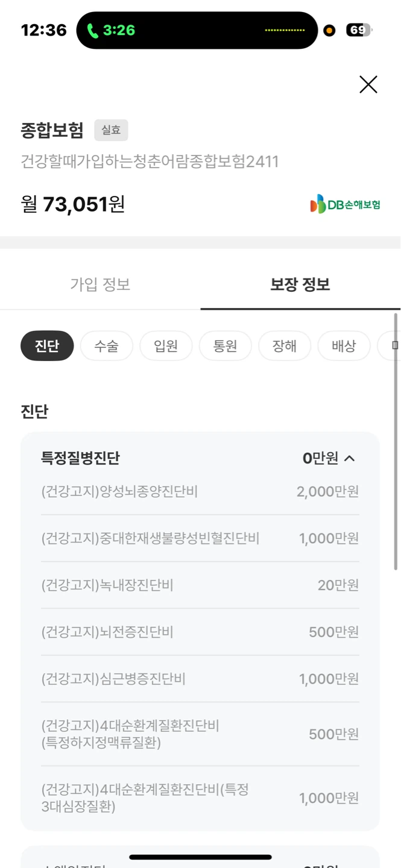
Task: Switch to the 가입 정보 tab
Action: point(100,285)
